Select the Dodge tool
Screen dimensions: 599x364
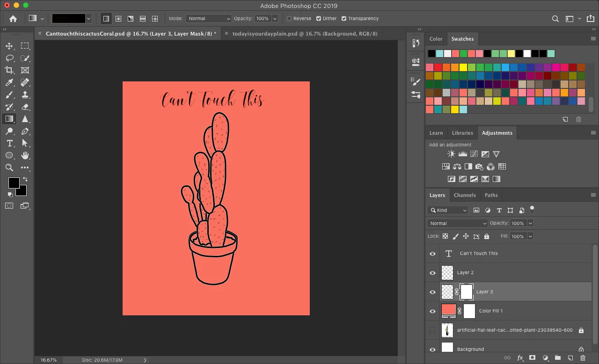coord(9,131)
